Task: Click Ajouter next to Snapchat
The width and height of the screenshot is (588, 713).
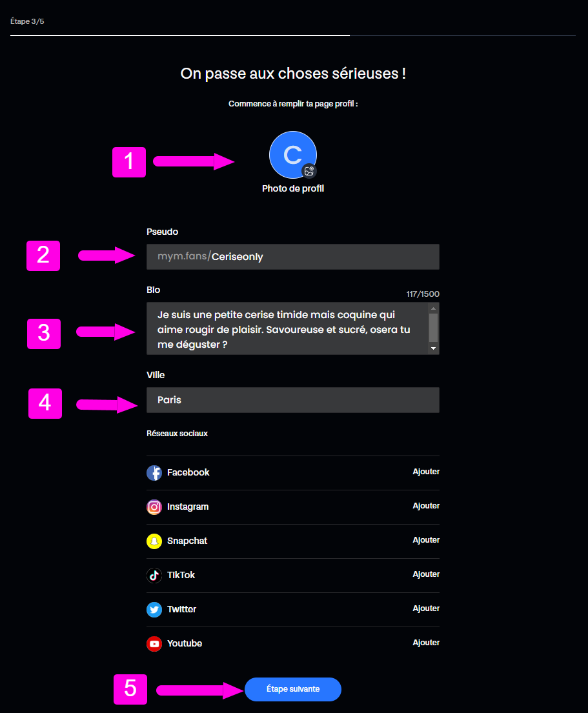Action: [x=426, y=540]
